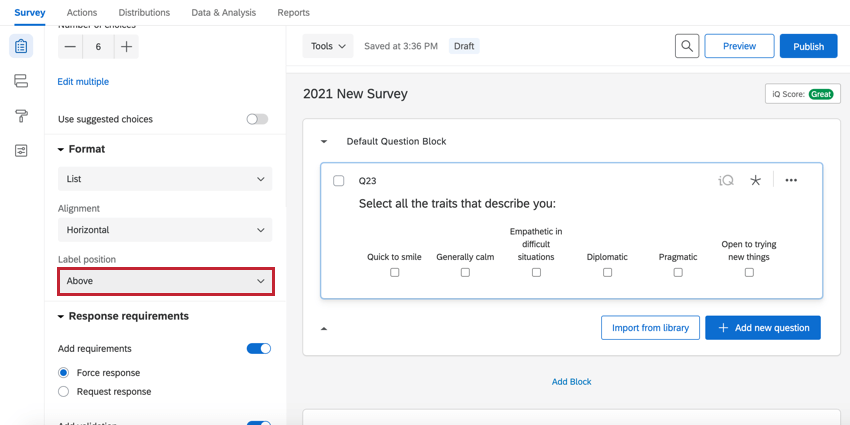
Task: Open Look and feel paint roller icon
Action: point(21,116)
